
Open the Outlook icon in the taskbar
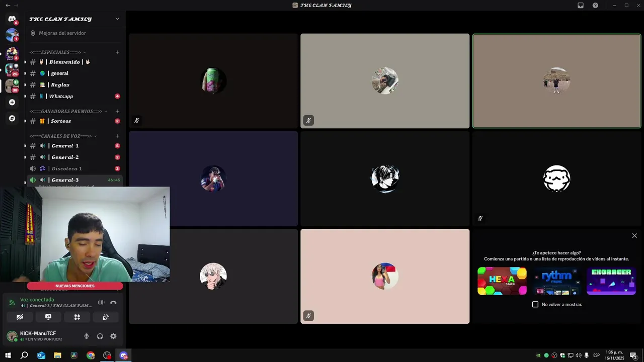pyautogui.click(x=41, y=355)
